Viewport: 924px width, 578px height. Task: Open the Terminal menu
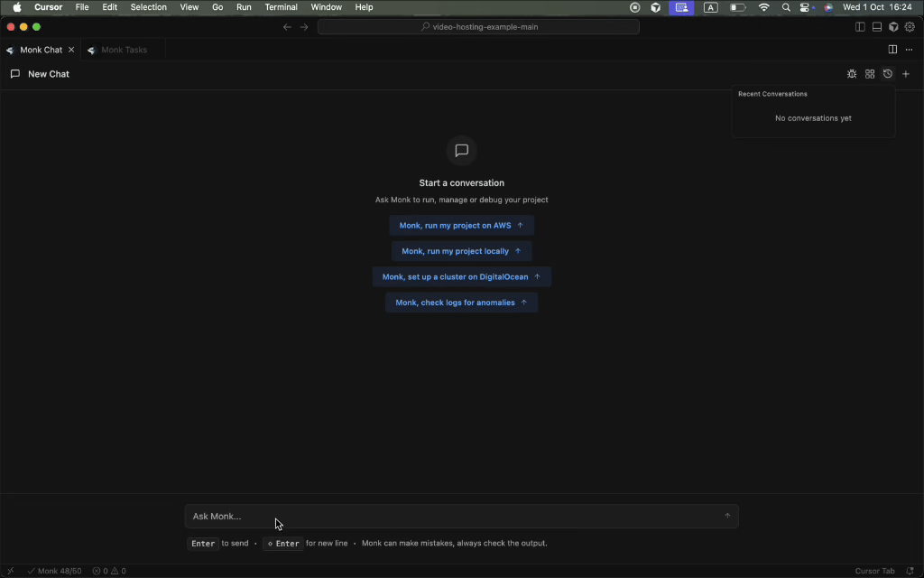282,7
